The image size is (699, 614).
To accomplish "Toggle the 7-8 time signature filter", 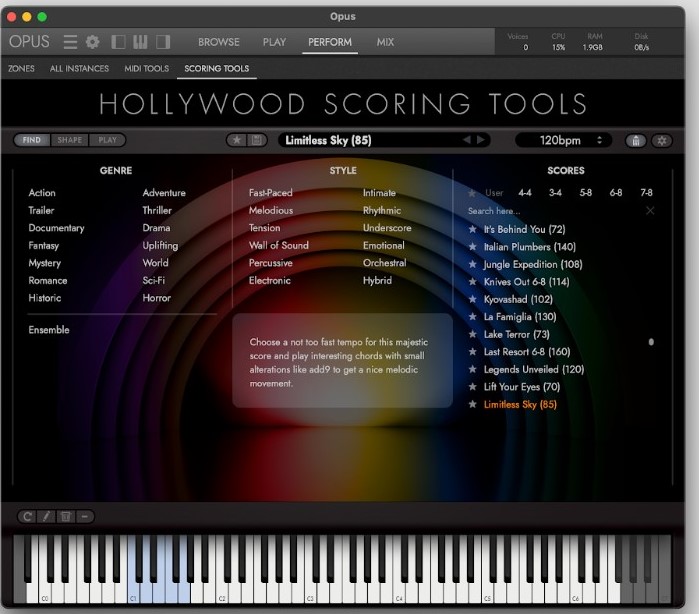I will click(646, 193).
